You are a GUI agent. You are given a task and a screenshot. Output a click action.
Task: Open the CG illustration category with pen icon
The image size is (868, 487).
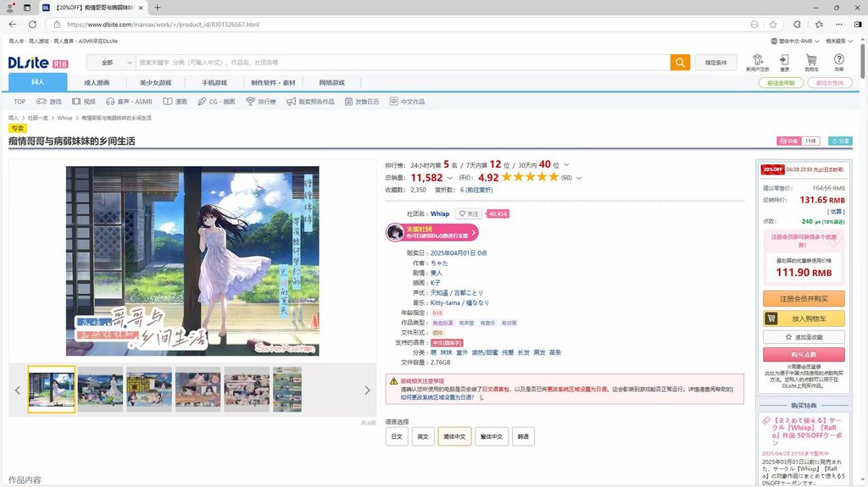click(216, 102)
